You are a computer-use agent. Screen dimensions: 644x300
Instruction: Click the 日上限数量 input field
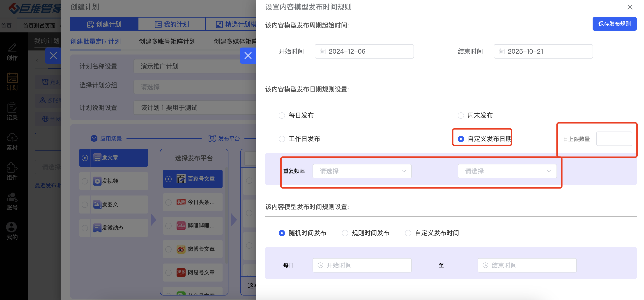(614, 139)
